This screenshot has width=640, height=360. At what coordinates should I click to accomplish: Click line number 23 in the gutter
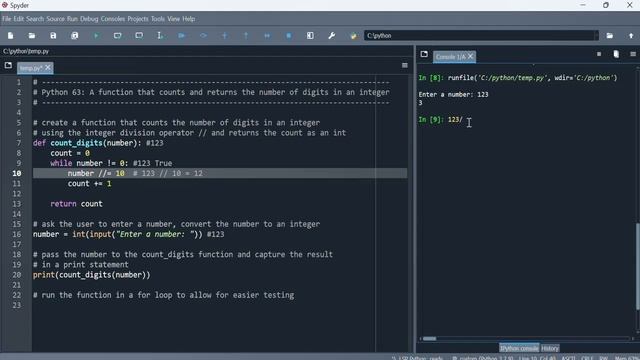16,305
